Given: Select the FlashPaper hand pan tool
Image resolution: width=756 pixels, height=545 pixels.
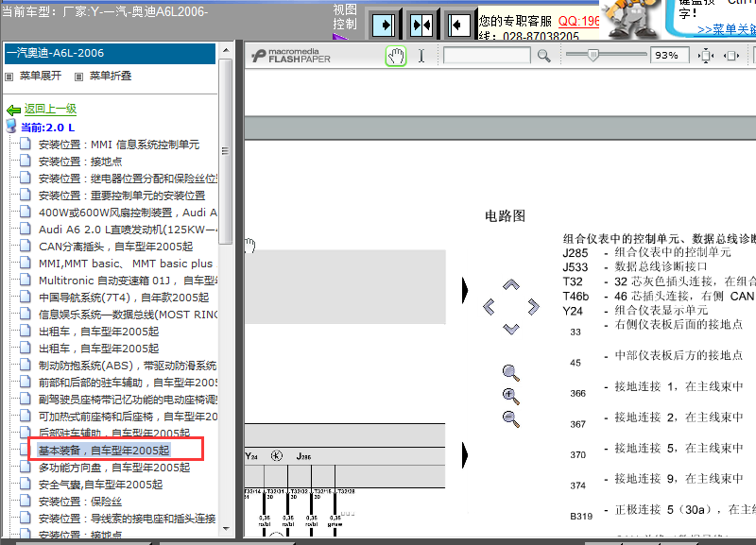Looking at the screenshot, I should [x=396, y=56].
